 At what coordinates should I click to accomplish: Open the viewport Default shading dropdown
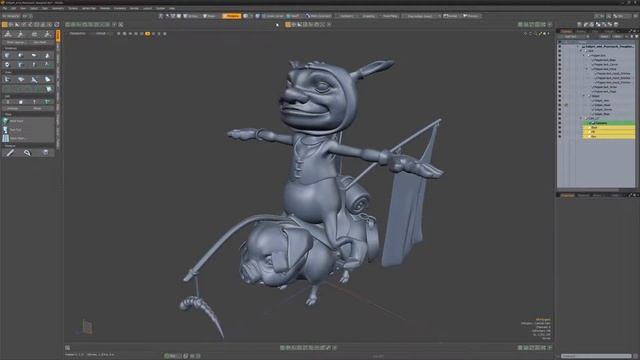coord(102,33)
